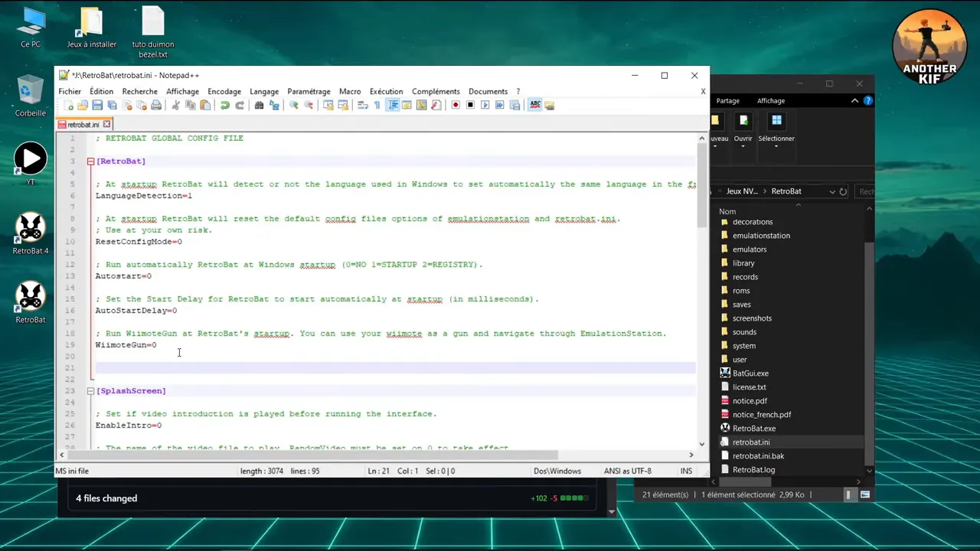Image resolution: width=980 pixels, height=551 pixels.
Task: Toggle synchronized horizontal scrolling icon
Action: pyautogui.click(x=343, y=106)
